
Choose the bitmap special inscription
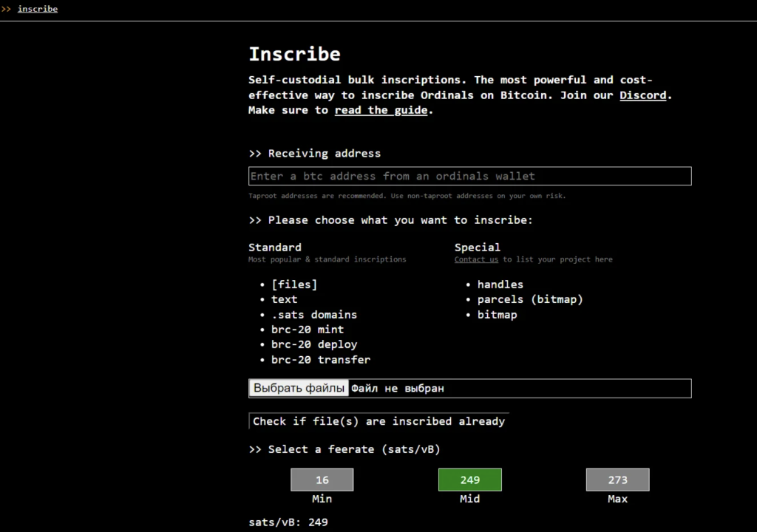coord(498,315)
